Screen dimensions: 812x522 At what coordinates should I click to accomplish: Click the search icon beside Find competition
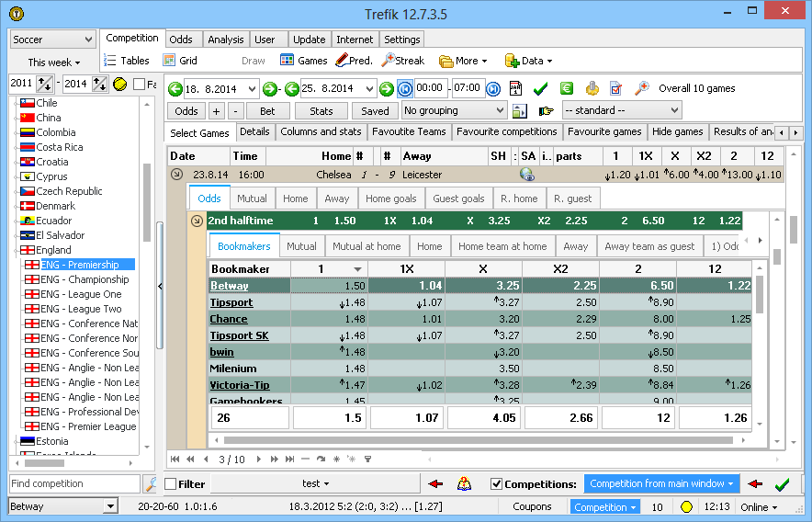[151, 484]
